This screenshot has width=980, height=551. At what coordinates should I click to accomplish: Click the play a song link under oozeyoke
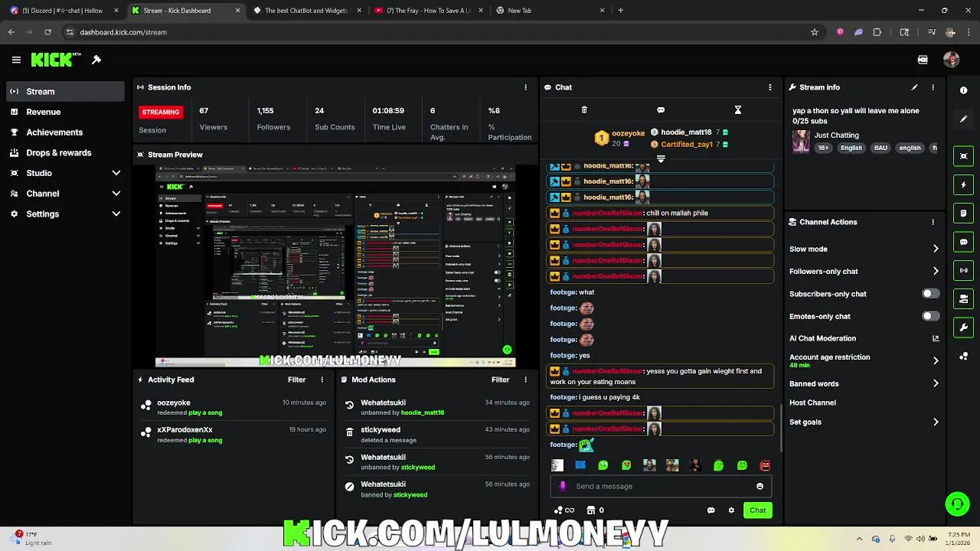coord(205,412)
